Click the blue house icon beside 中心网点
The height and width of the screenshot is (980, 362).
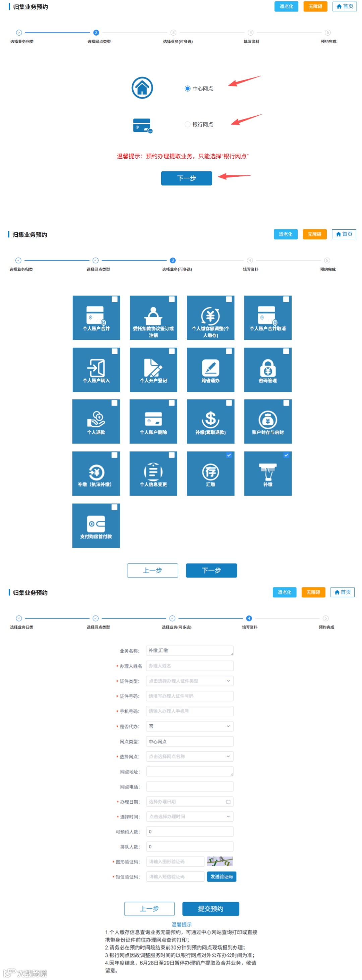pyautogui.click(x=142, y=88)
